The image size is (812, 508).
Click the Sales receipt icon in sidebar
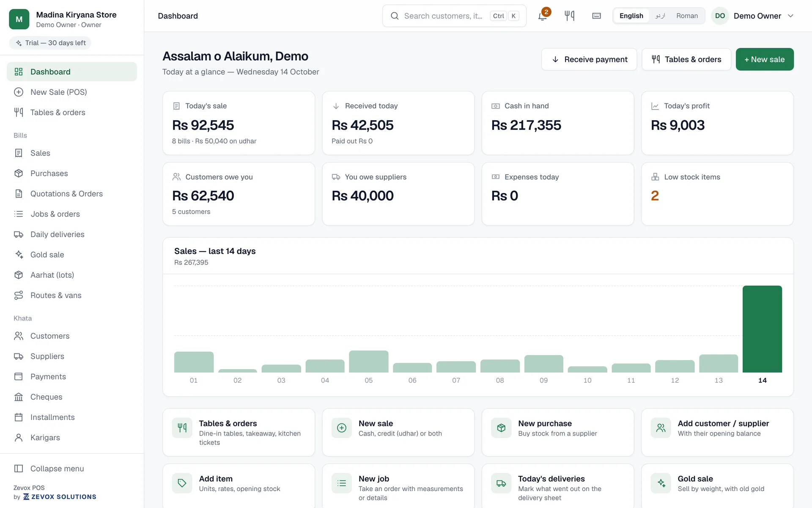click(19, 153)
